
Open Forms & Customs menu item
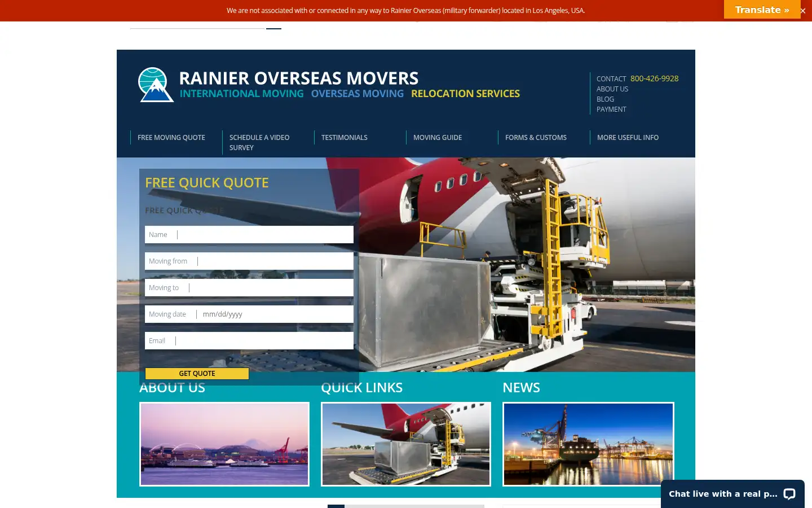tap(536, 138)
